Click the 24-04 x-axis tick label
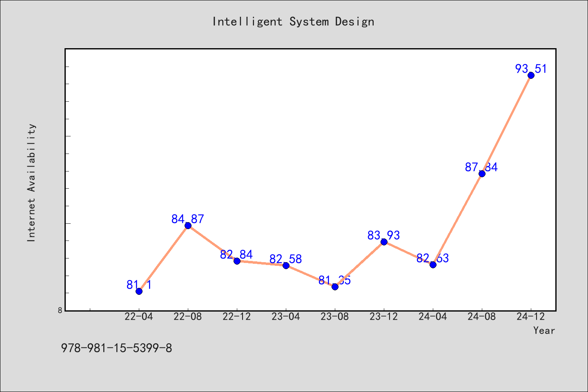The image size is (588, 392). [x=433, y=317]
